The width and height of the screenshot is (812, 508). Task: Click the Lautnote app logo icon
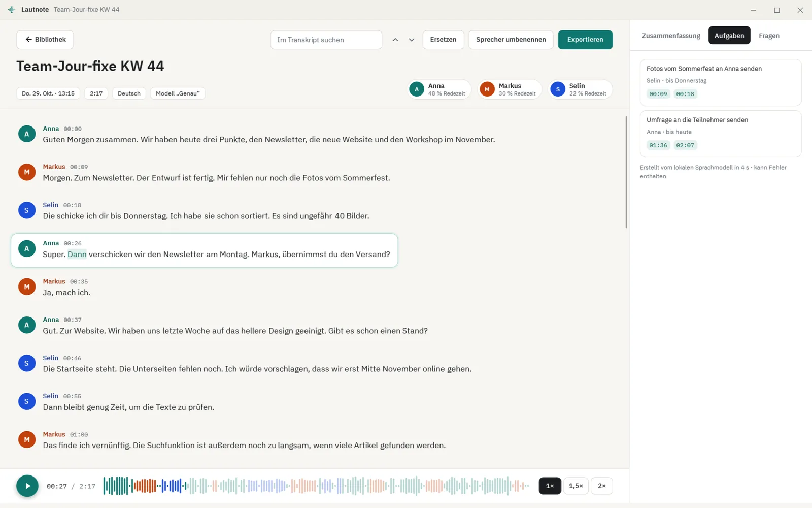coord(11,10)
